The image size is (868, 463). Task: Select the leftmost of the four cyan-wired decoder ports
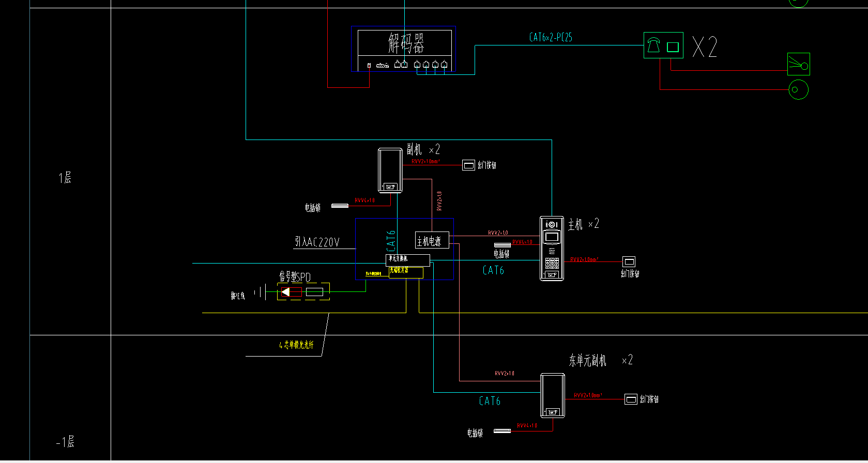click(x=417, y=65)
